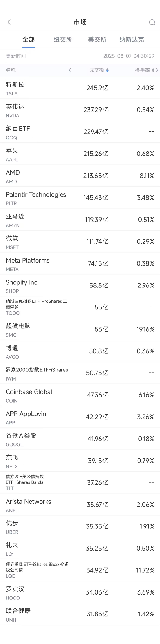Open the 罗宾汉 HOOD stock row

(80, 592)
